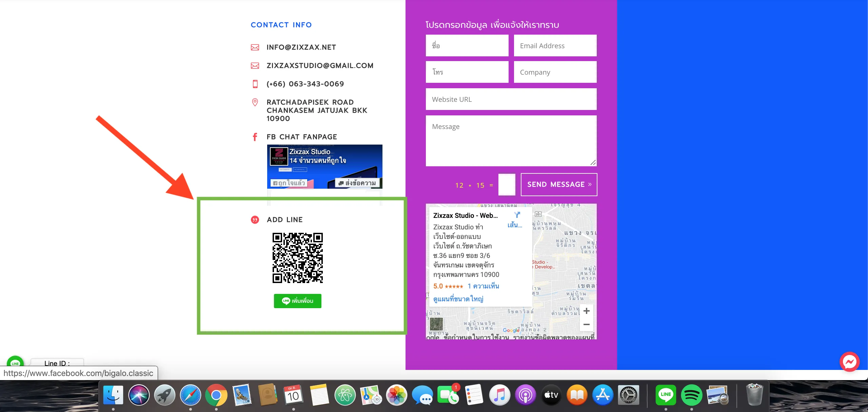This screenshot has width=868, height=412.
Task: Open Podcasts app in dock
Action: click(526, 395)
